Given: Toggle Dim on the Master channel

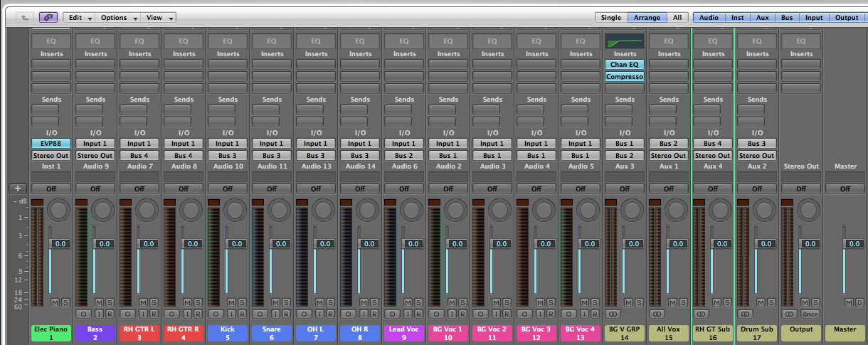Looking at the screenshot, I should click(x=859, y=303).
